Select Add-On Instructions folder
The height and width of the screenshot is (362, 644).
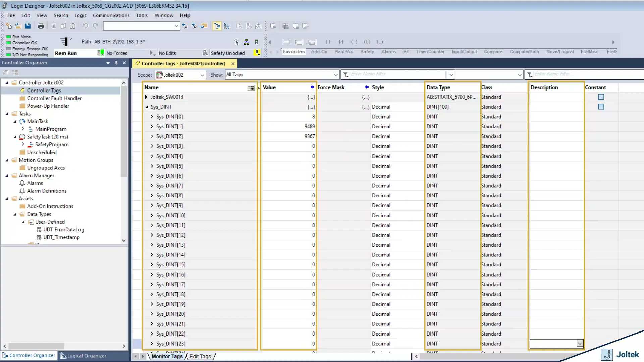pos(50,206)
